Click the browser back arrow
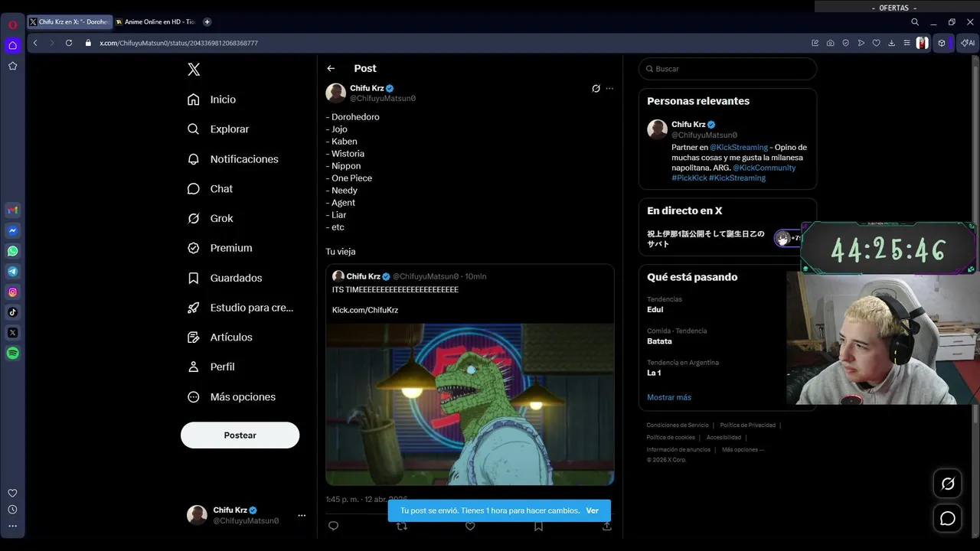This screenshot has height=551, width=980. pyautogui.click(x=35, y=43)
